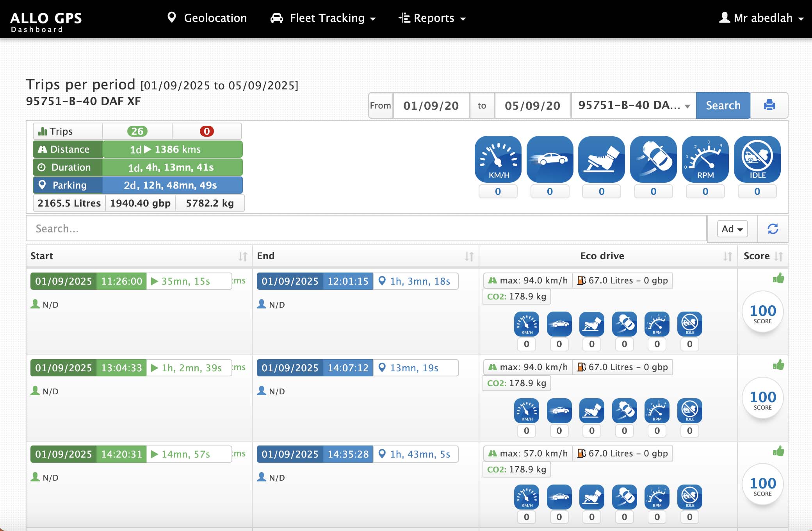Expand the Ad dropdown
This screenshot has height=531, width=812.
732,229
